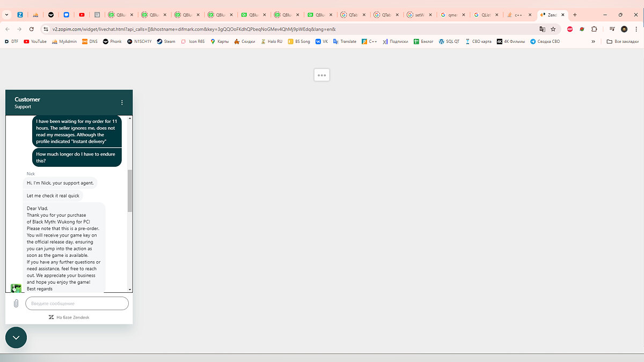Viewport: 644px width, 362px height.
Task: Click the paperclip attach file icon
Action: point(16,304)
